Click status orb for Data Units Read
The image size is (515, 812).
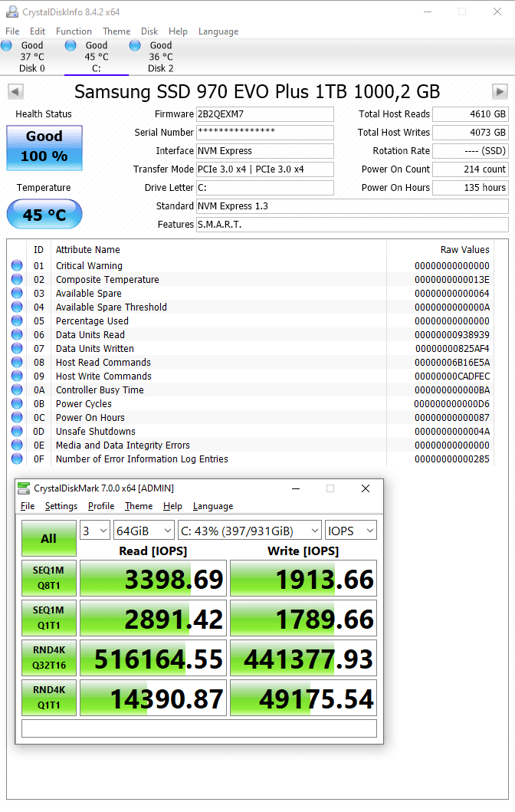(x=17, y=334)
